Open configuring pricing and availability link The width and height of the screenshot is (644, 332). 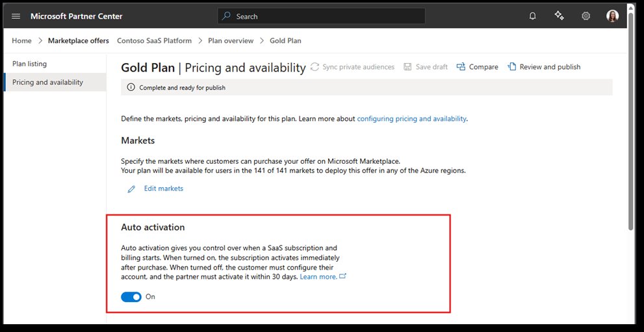[411, 119]
